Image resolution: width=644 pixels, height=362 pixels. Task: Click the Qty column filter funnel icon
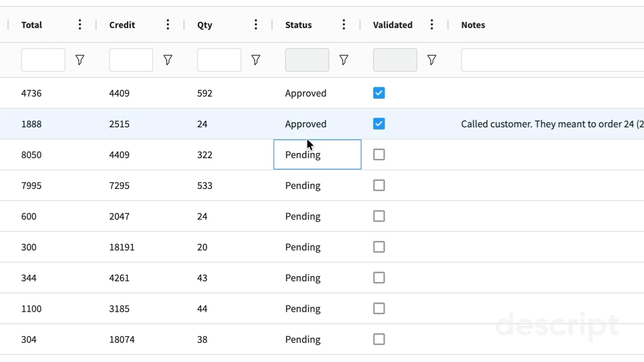(x=256, y=60)
